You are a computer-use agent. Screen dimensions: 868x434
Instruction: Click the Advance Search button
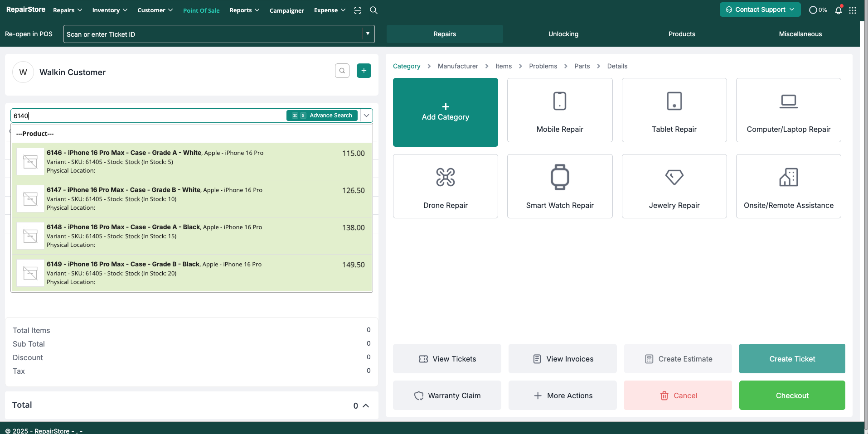(x=322, y=116)
